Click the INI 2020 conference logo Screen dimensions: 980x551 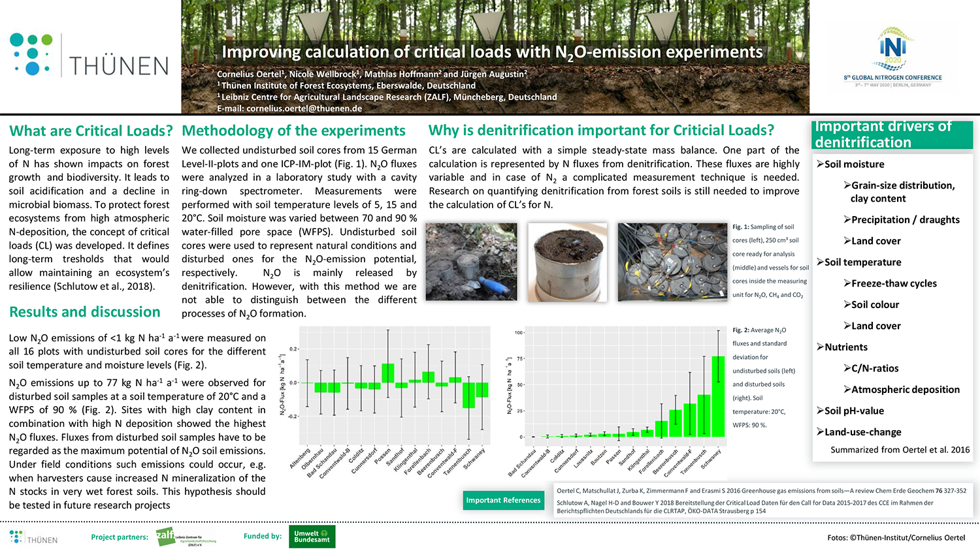tap(892, 49)
